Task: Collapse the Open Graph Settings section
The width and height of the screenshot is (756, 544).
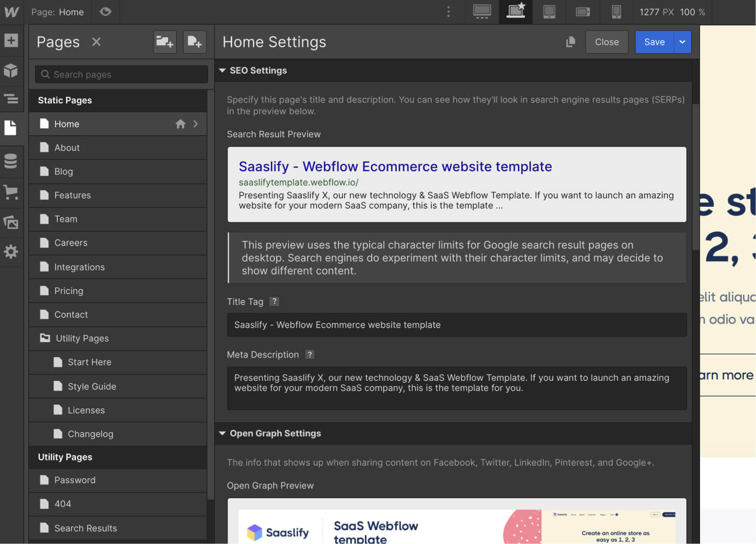Action: click(223, 433)
